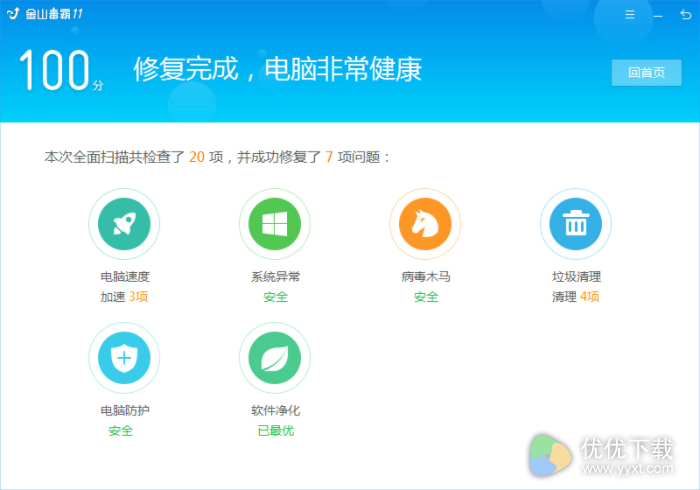
Task: Click the 修复完成，电脑非常健康 headline
Action: (277, 69)
